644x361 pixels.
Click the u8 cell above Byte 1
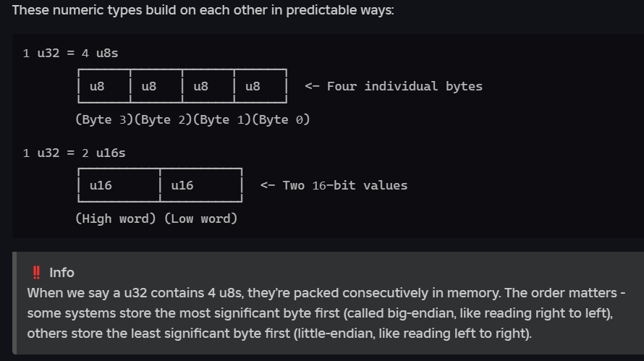pyautogui.click(x=201, y=86)
